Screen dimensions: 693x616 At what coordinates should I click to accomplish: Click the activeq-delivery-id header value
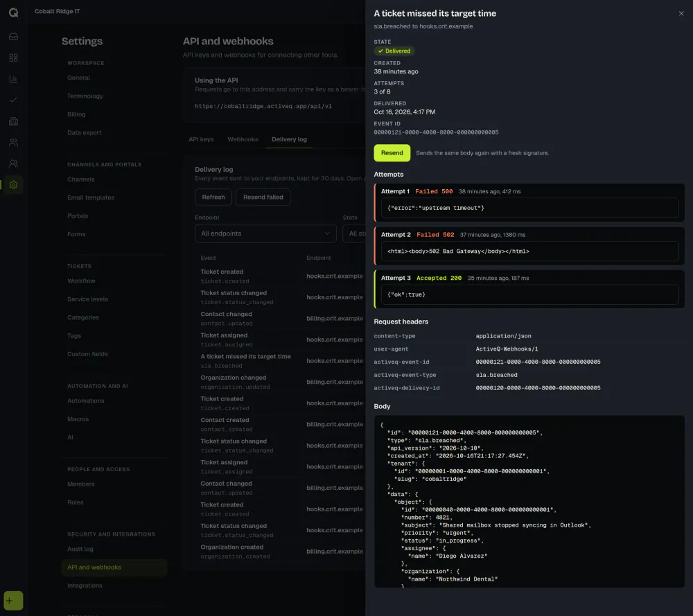[x=538, y=388]
